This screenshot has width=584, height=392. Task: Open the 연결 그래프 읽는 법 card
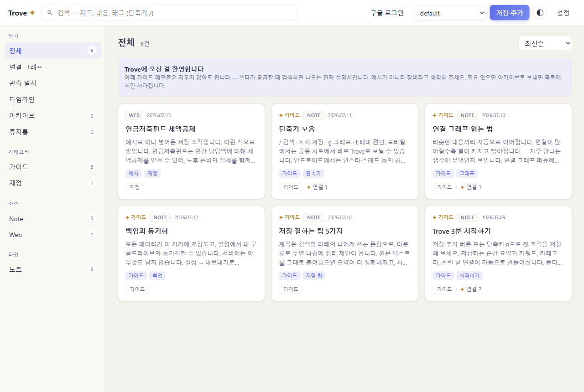click(x=498, y=151)
